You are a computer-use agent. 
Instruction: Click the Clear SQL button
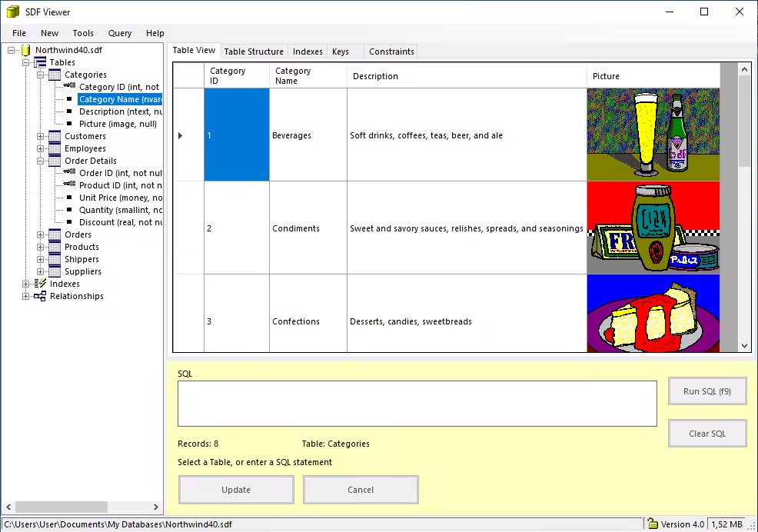[x=707, y=434]
